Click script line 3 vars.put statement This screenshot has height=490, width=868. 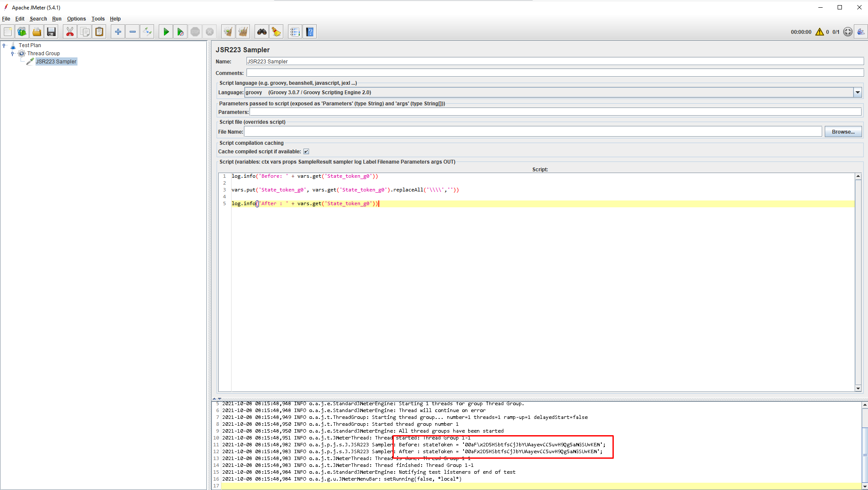pyautogui.click(x=345, y=190)
